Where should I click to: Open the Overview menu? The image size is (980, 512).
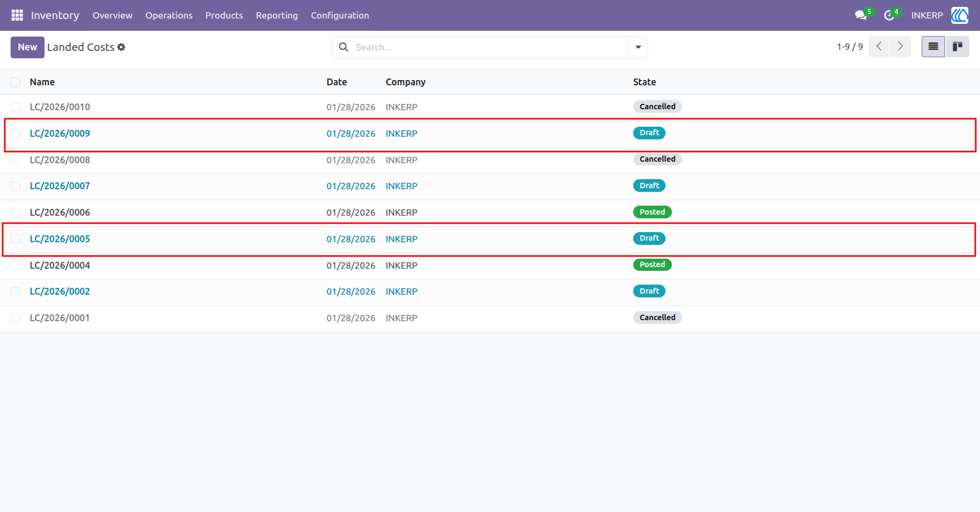coord(112,15)
